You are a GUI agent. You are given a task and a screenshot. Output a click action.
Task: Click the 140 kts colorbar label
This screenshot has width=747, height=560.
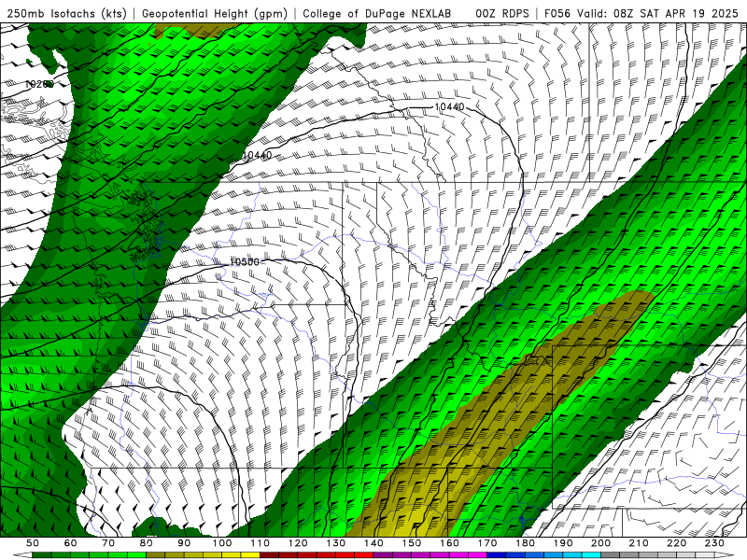click(373, 543)
